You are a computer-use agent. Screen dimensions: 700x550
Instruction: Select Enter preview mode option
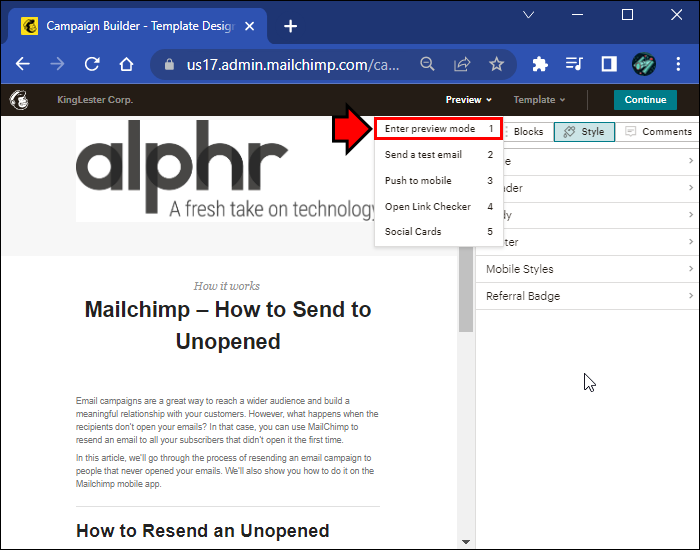pos(439,129)
